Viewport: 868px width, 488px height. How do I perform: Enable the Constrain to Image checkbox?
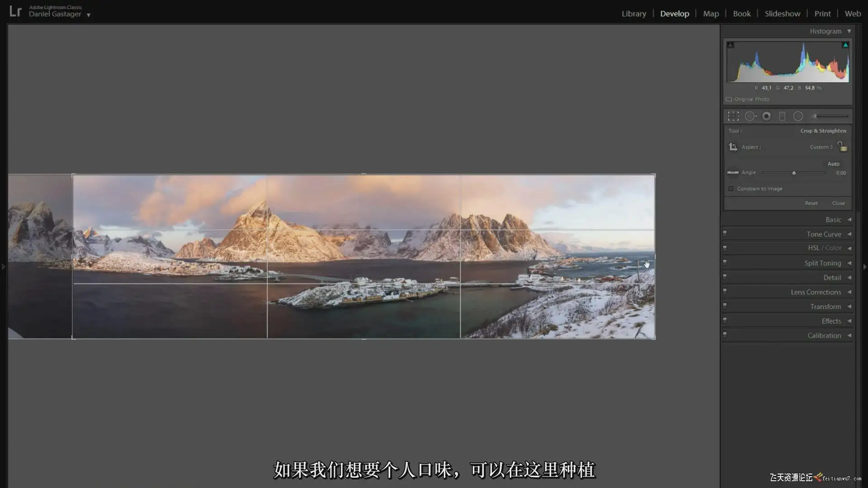(731, 189)
